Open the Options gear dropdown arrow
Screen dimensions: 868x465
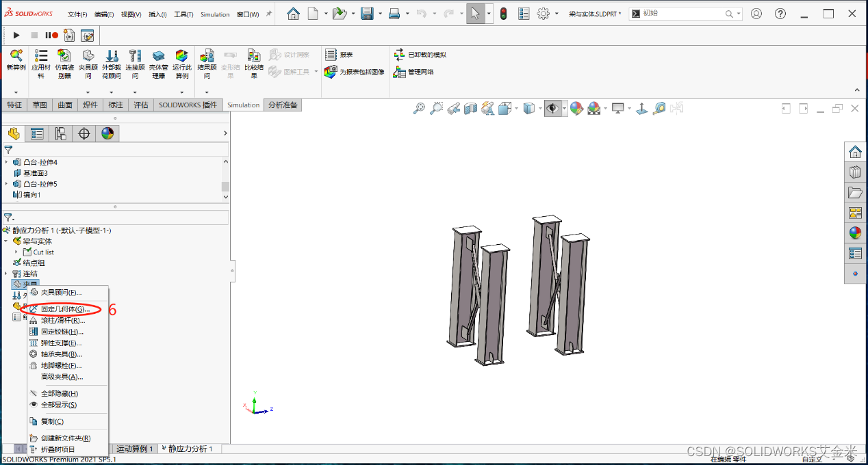(x=557, y=14)
